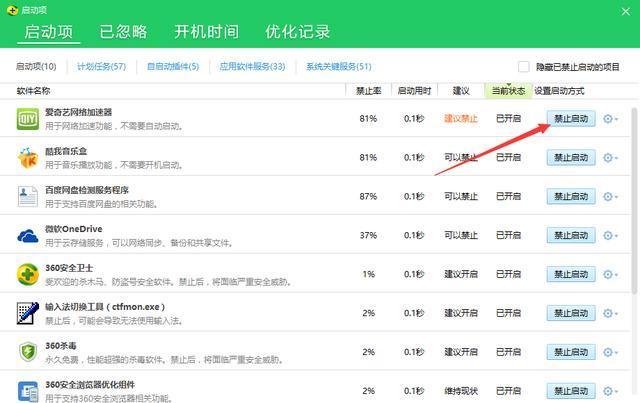Click the 360杀毒 shield icon
This screenshot has height=403, width=640.
point(28,352)
